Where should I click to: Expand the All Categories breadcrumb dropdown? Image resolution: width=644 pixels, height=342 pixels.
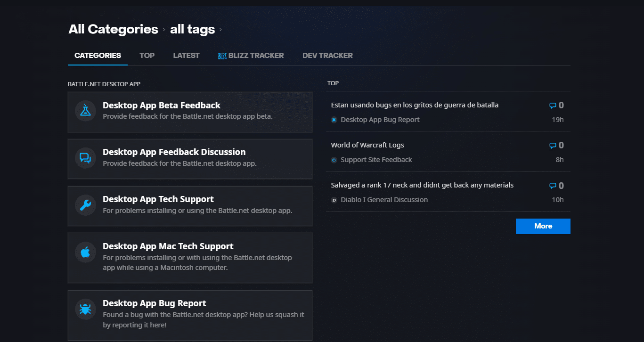pos(113,29)
